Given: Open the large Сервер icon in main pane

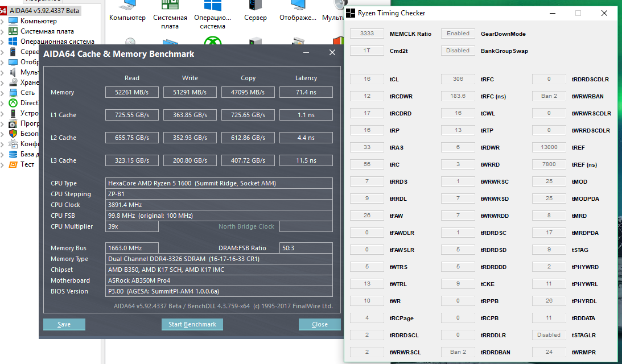Looking at the screenshot, I should (x=256, y=5).
